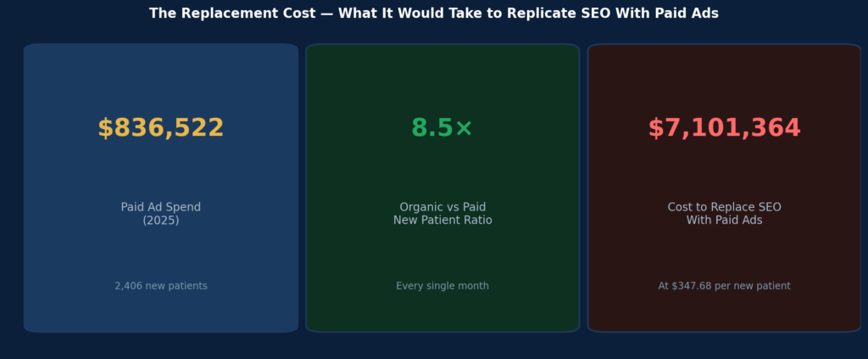This screenshot has width=868, height=359.
Task: Click the $7,101,364 replacement cost figure
Action: pos(724,128)
